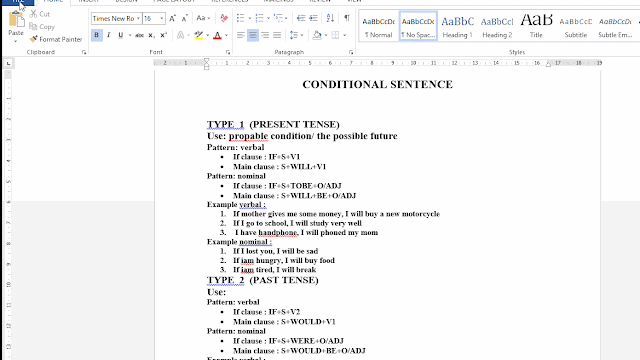
Task: Apply yellow text highlight color
Action: point(198,36)
